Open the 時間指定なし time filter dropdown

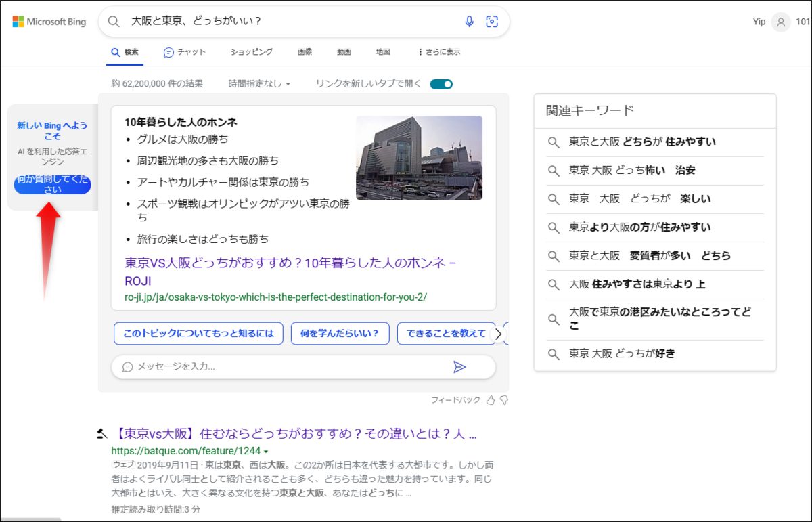pos(259,84)
